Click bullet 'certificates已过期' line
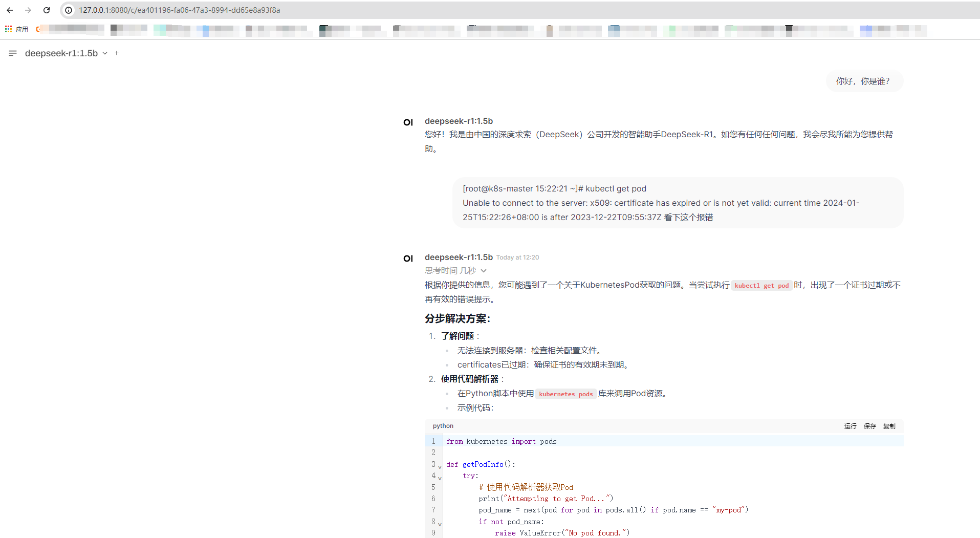The height and width of the screenshot is (538, 980). (x=544, y=364)
